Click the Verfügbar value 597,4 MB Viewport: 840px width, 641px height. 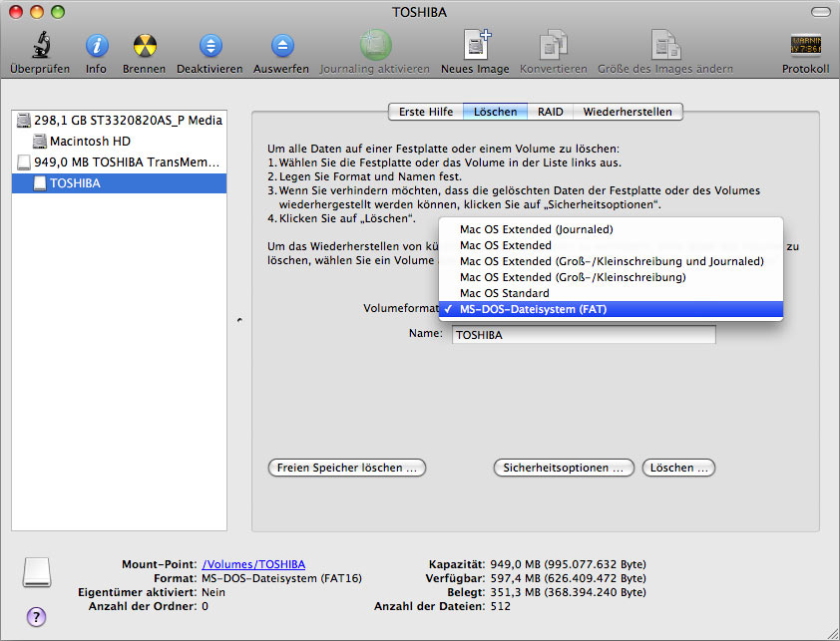pyautogui.click(x=568, y=578)
